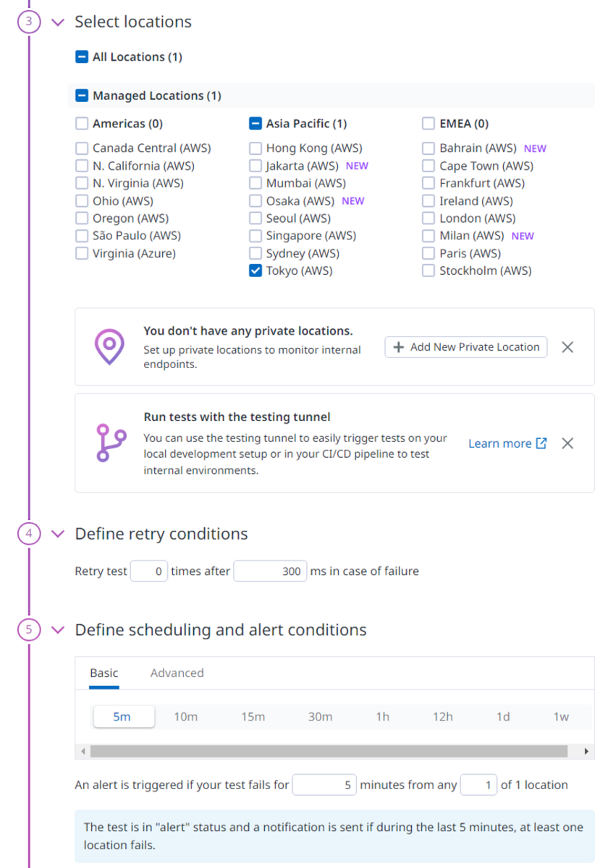Click the step 4 circle marker
Viewport: 613px width, 868px height.
[x=28, y=534]
